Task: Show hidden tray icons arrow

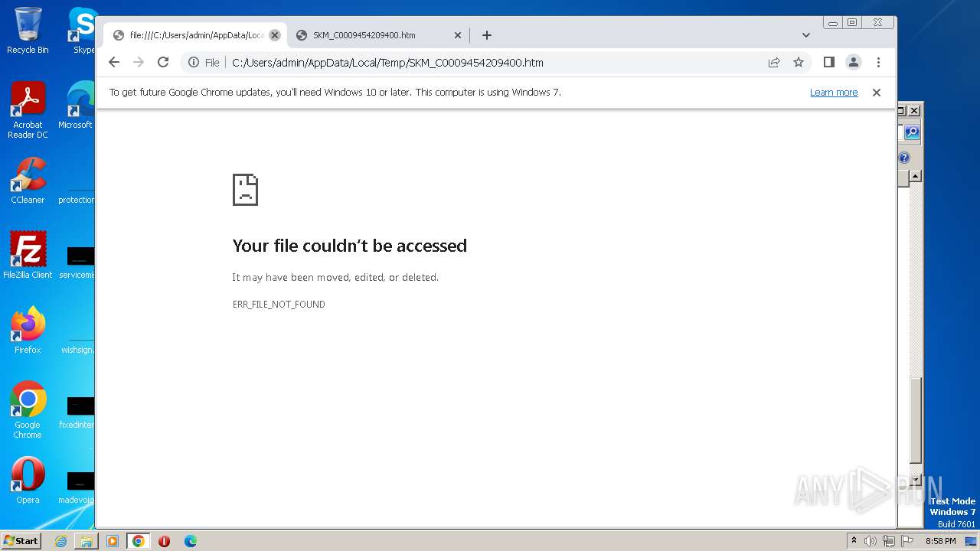Action: pos(854,541)
